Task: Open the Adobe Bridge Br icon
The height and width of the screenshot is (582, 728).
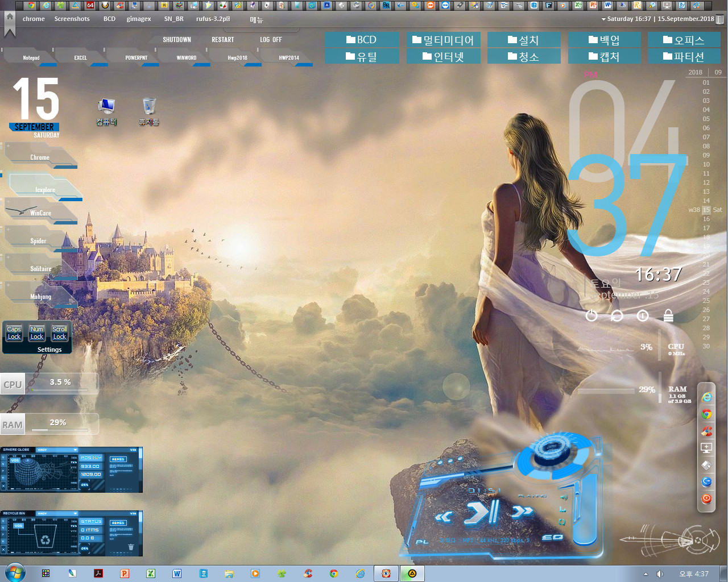Action: point(386,5)
